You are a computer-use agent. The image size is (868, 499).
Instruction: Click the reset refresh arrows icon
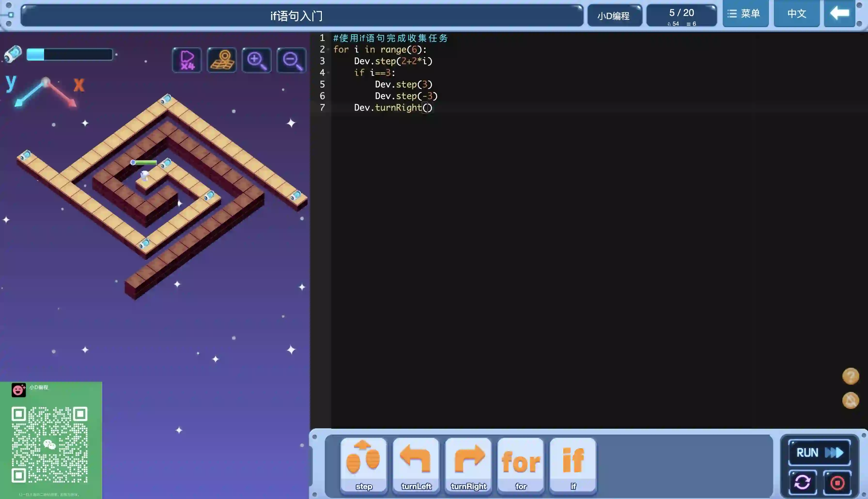pyautogui.click(x=802, y=483)
